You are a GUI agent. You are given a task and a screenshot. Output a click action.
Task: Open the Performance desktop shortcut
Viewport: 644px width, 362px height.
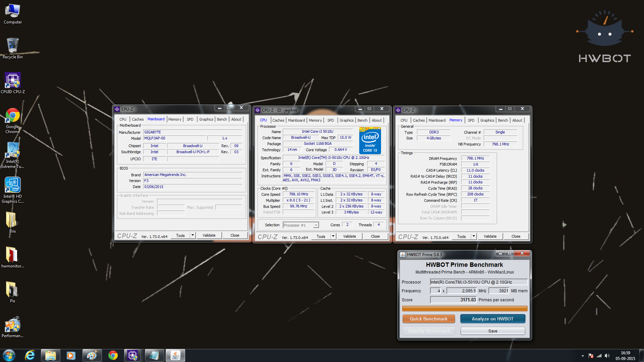13,327
